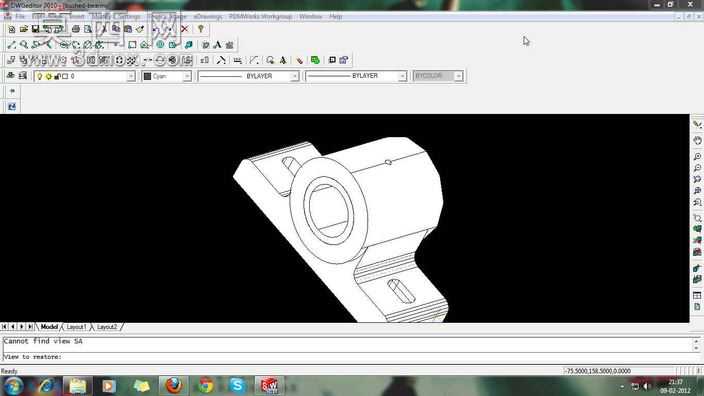The height and width of the screenshot is (396, 704).
Task: Click the Undo arrow icon
Action: (x=156, y=29)
